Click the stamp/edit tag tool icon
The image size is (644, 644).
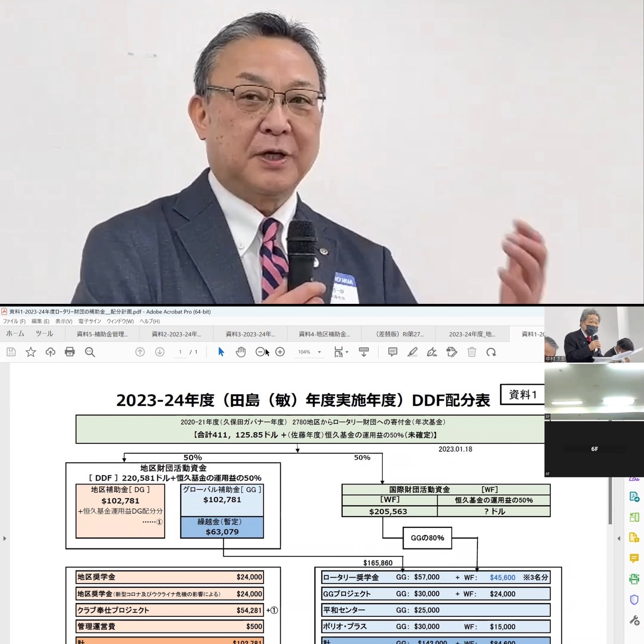pyautogui.click(x=452, y=352)
